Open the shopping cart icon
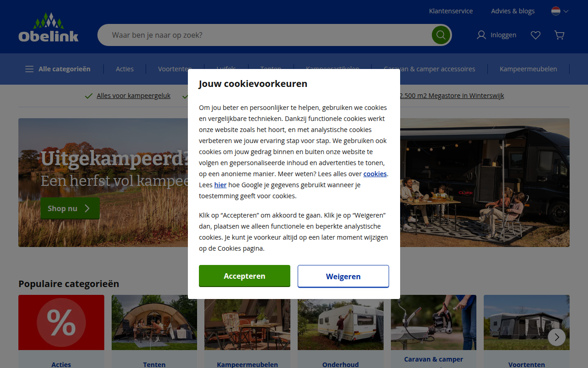Screen dimensions: 588x368 [560, 35]
